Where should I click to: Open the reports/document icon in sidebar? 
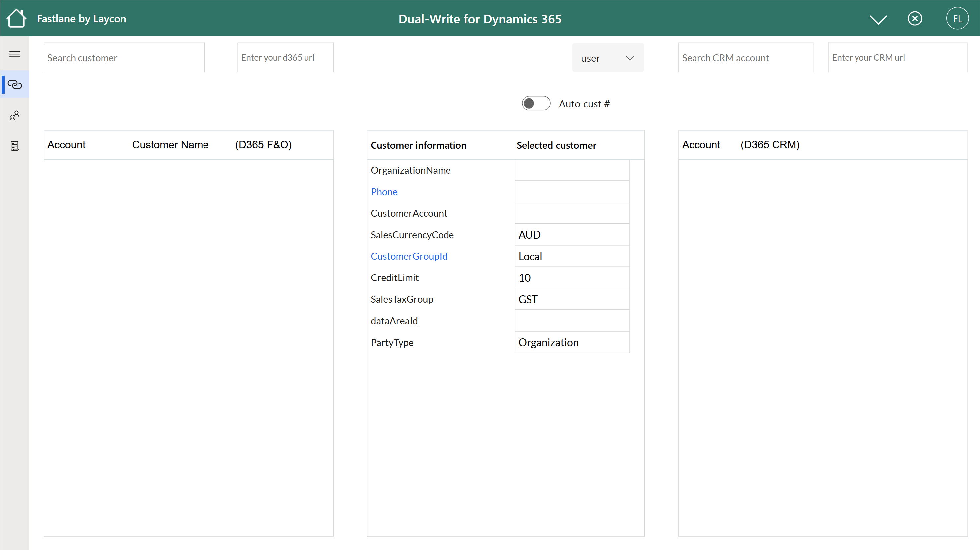15,146
